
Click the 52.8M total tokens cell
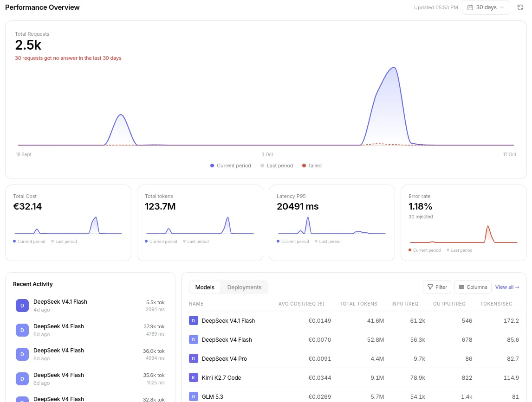coord(375,339)
